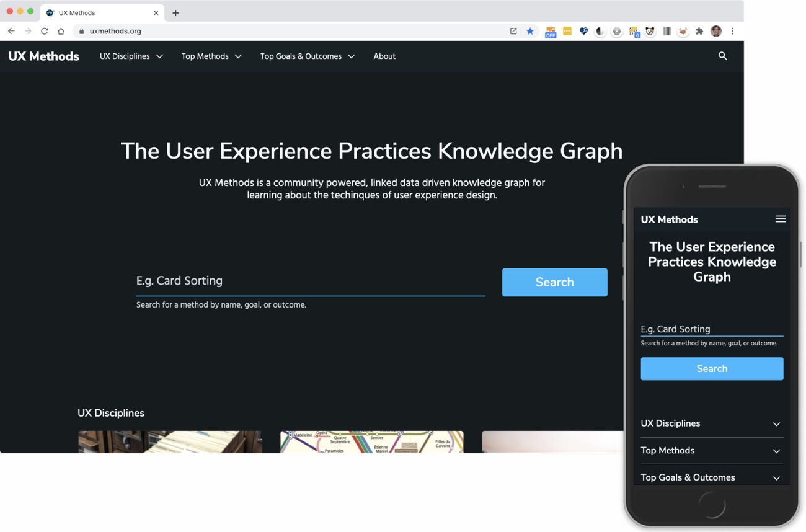Click the UX Methods logo in phone header

pos(669,219)
